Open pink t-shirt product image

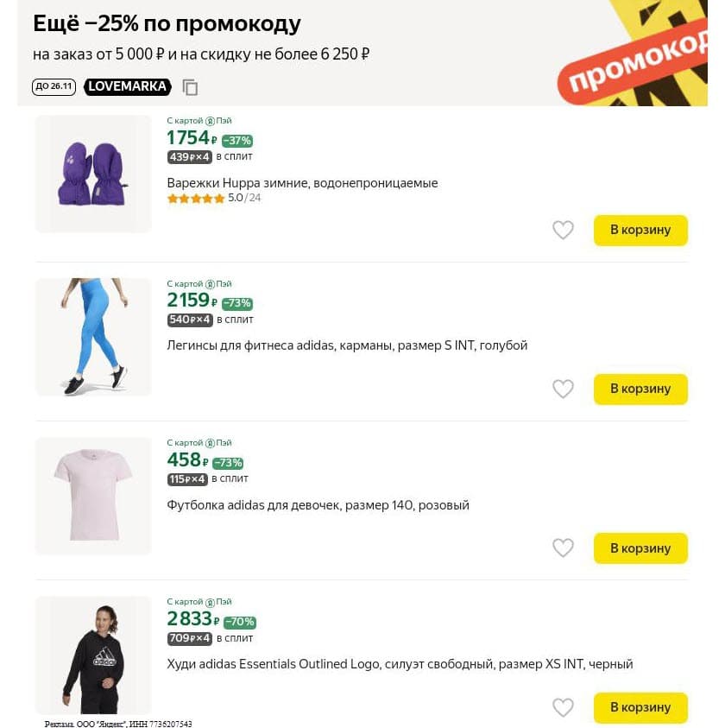coord(93,496)
